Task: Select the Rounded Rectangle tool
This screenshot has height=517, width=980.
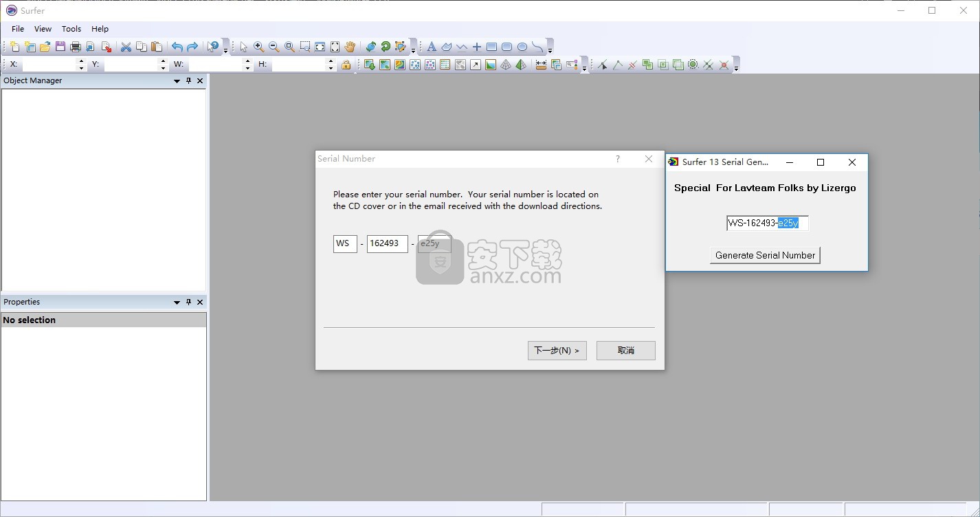Action: 506,47
